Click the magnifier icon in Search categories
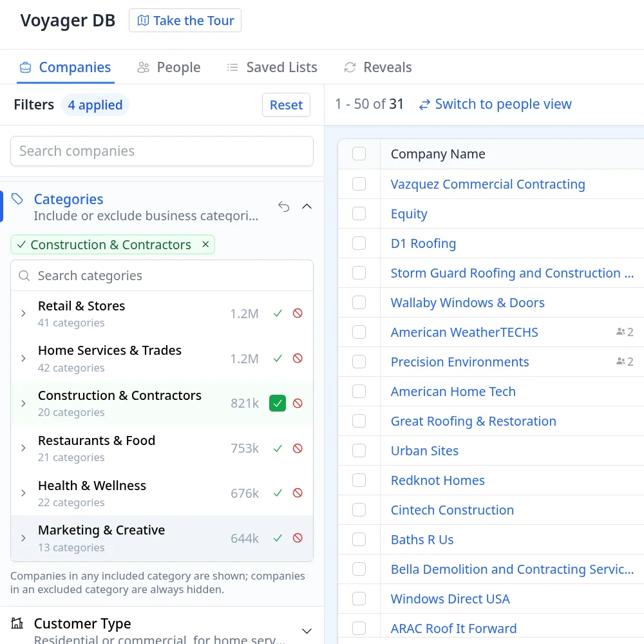The height and width of the screenshot is (644, 644). coord(24,276)
